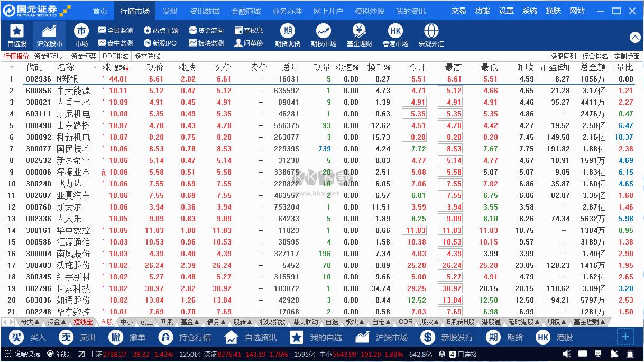Open the 市场 round icon
Screen dimensions: 644x362
tap(81, 31)
